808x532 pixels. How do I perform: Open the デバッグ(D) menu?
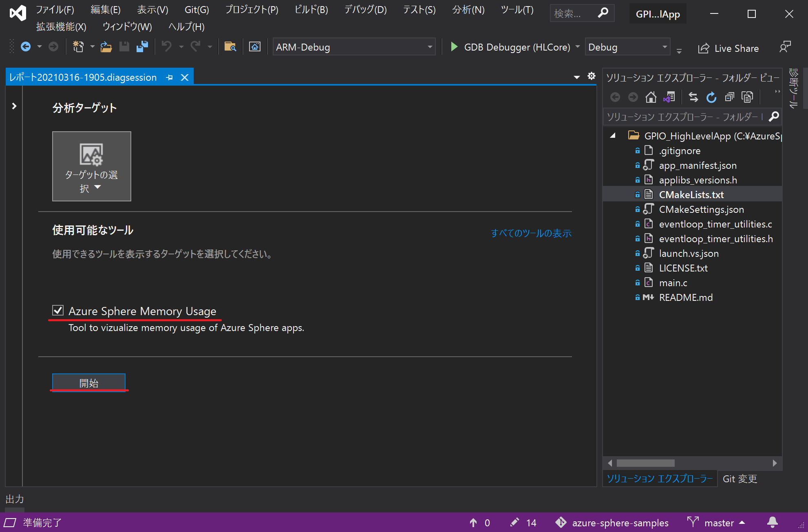click(x=365, y=10)
